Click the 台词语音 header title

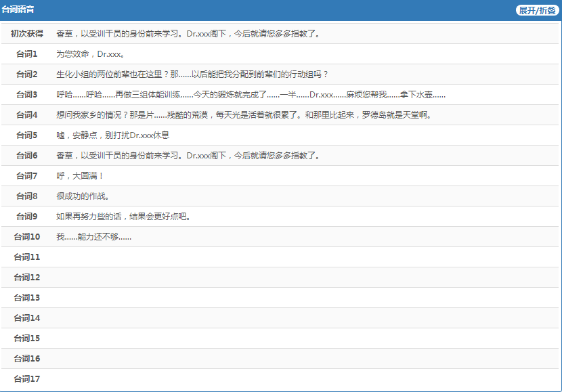tap(18, 10)
